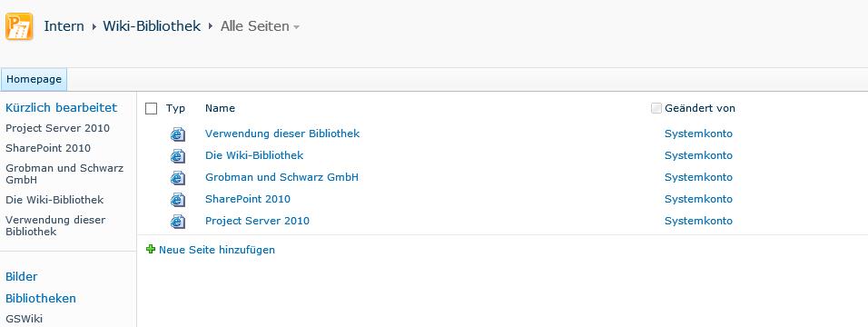Open the Alle Seiten view dropdown arrow
Viewport: 868px width, 327px height.
297,27
